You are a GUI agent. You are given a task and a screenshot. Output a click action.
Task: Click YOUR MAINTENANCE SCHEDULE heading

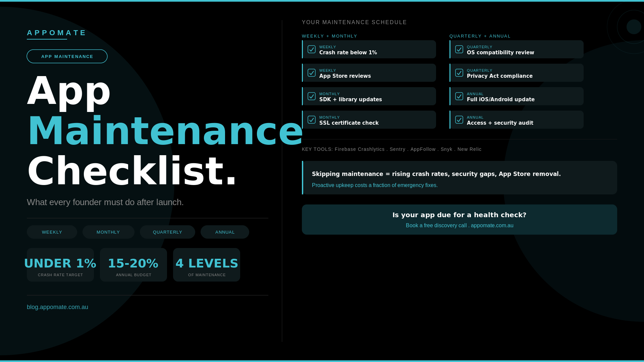point(354,22)
